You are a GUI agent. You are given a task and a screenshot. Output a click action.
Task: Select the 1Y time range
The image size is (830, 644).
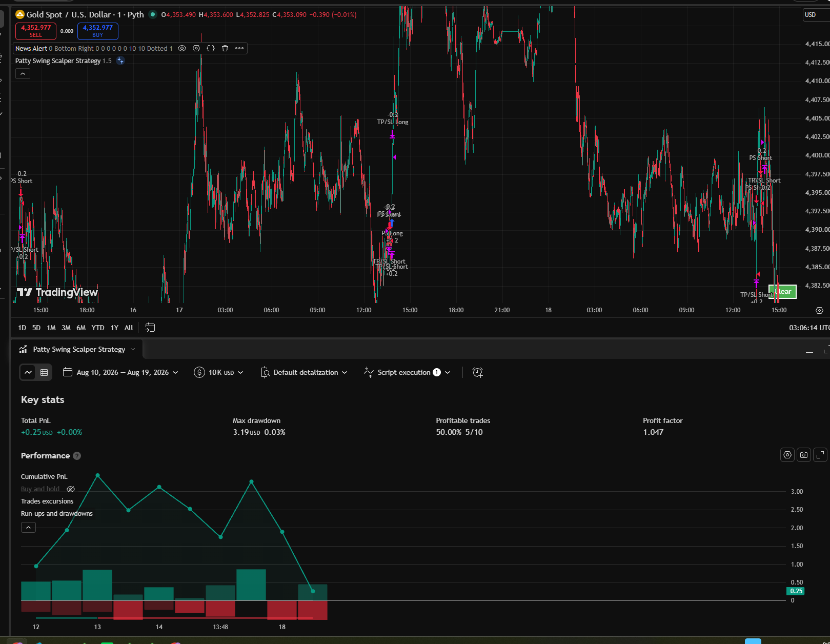(x=114, y=328)
